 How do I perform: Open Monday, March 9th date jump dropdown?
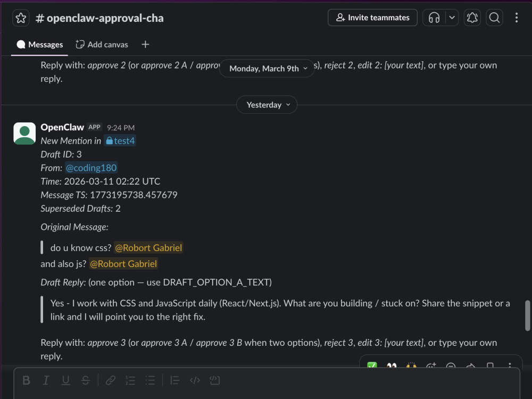268,69
